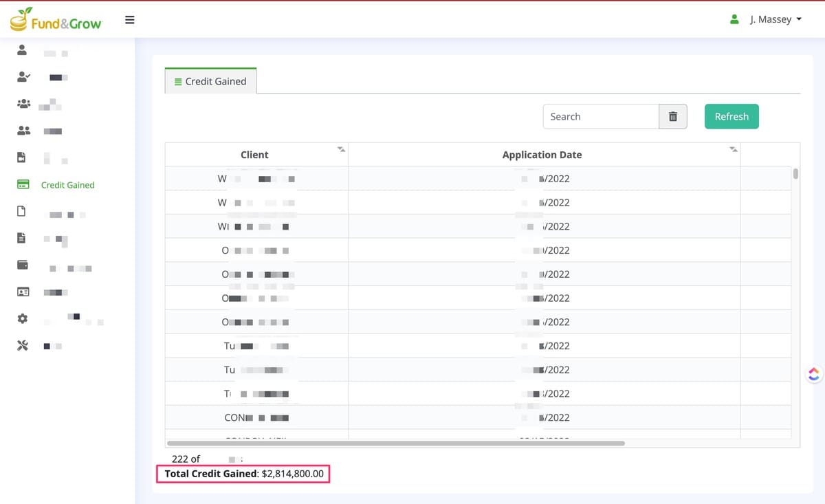Open the lined document sidebar icon
Screen dimensions: 825x504
pos(21,238)
